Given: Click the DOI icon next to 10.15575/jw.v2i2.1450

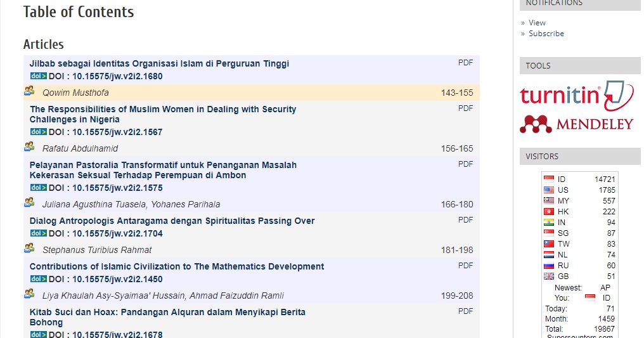Looking at the screenshot, I should click(38, 279).
